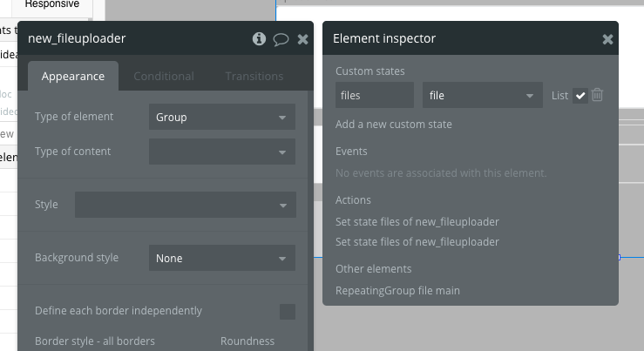
Task: Close the new_fileuploader property panel
Action: click(x=302, y=39)
